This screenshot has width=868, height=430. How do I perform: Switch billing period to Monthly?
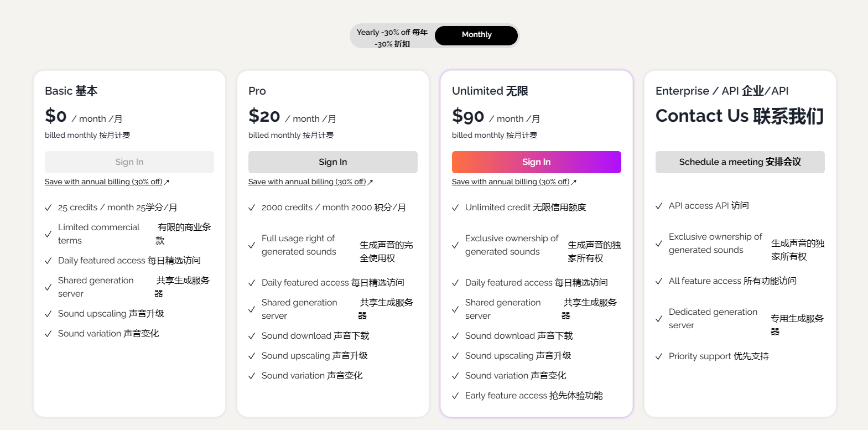(476, 35)
